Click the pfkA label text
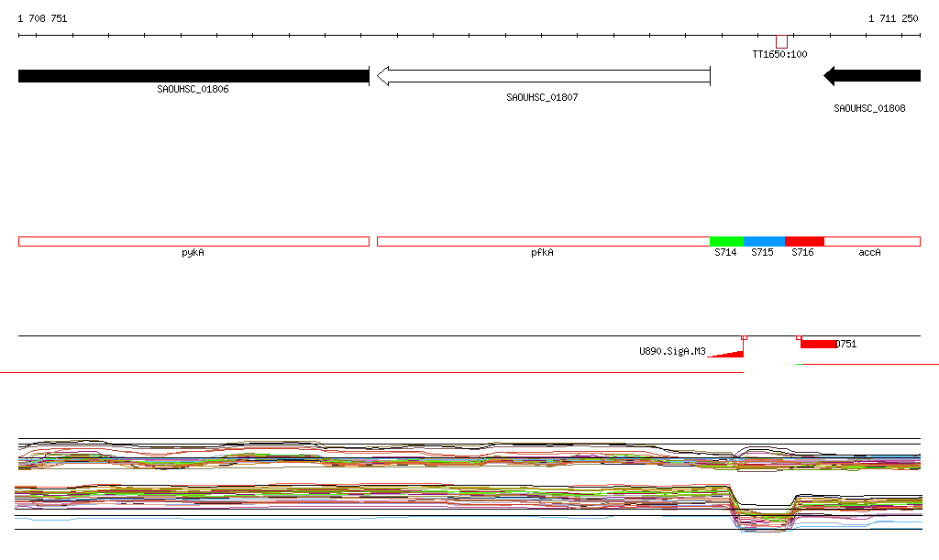Screen dimensions: 939x560 pyautogui.click(x=542, y=252)
